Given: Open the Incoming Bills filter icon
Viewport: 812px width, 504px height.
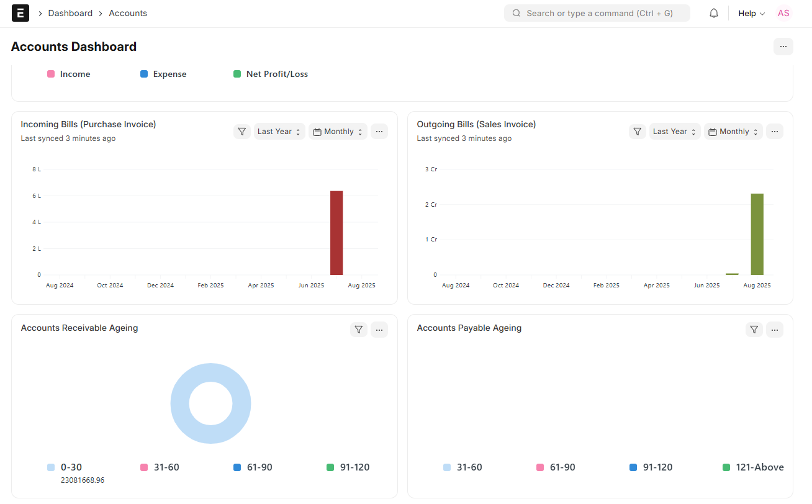Looking at the screenshot, I should [242, 131].
